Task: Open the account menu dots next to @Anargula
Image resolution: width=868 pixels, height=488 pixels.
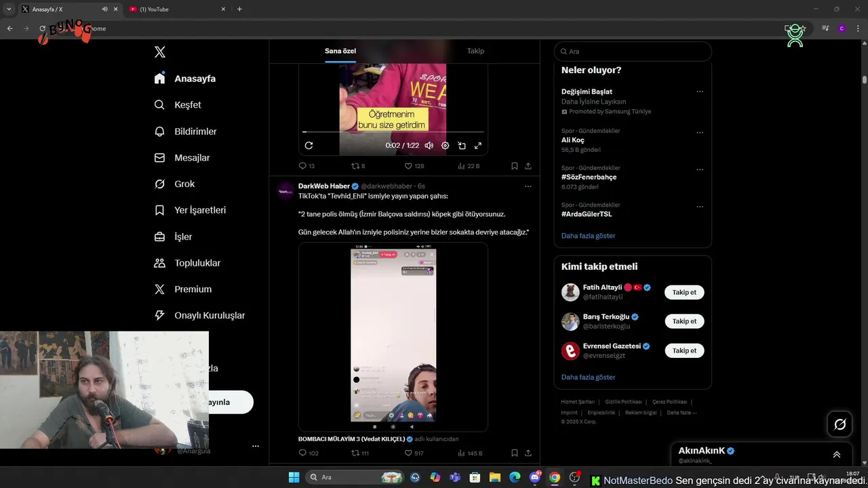Action: click(x=256, y=446)
